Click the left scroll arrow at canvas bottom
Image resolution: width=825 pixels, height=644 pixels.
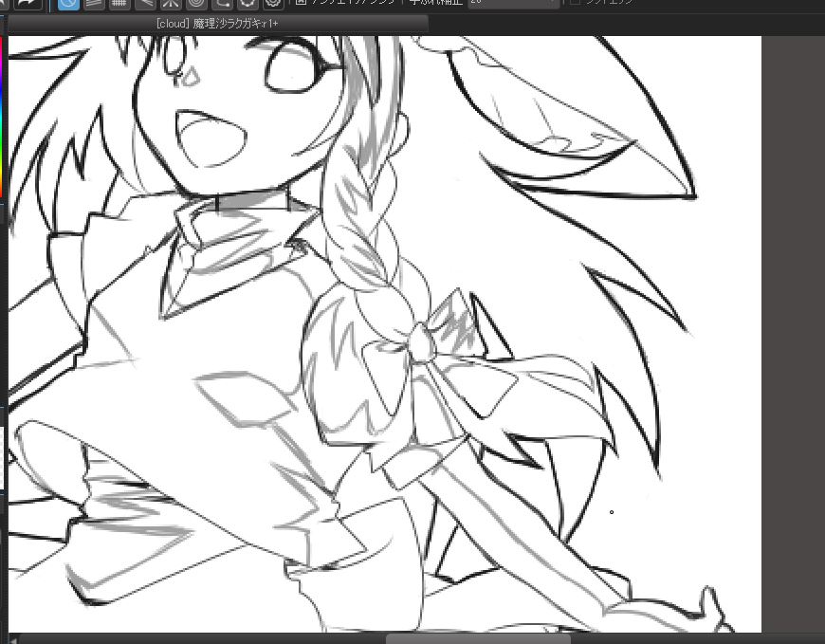(x=13, y=640)
